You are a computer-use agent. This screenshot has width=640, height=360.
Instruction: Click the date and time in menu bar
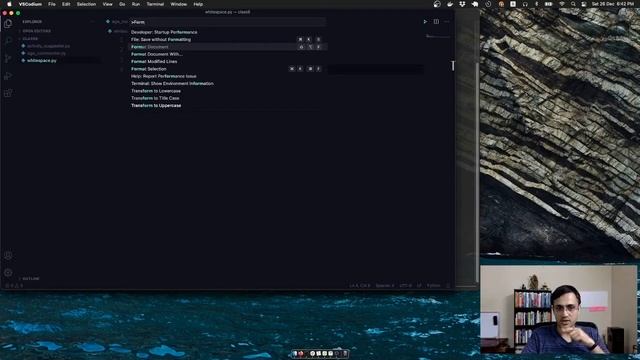613,4
